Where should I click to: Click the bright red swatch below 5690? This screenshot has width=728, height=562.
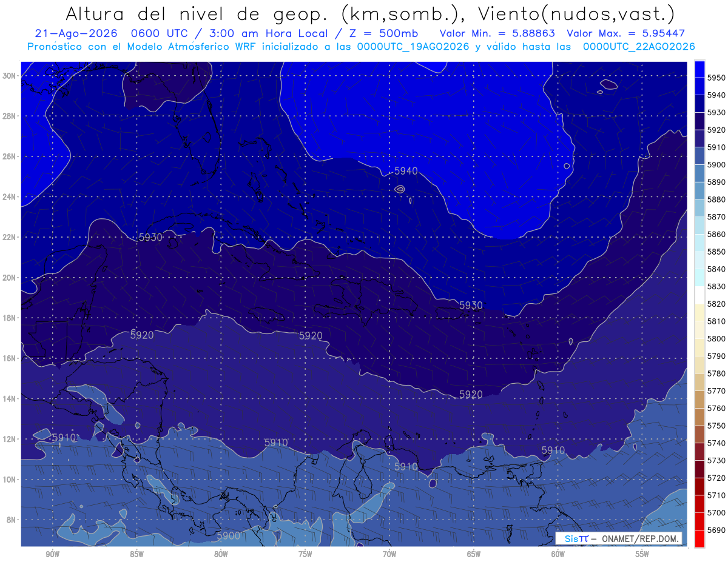[699, 538]
